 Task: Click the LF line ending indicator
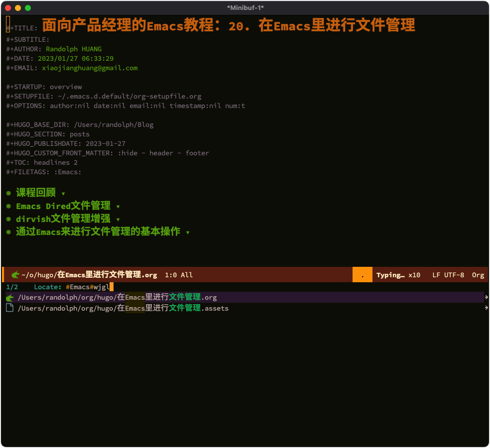[436, 275]
